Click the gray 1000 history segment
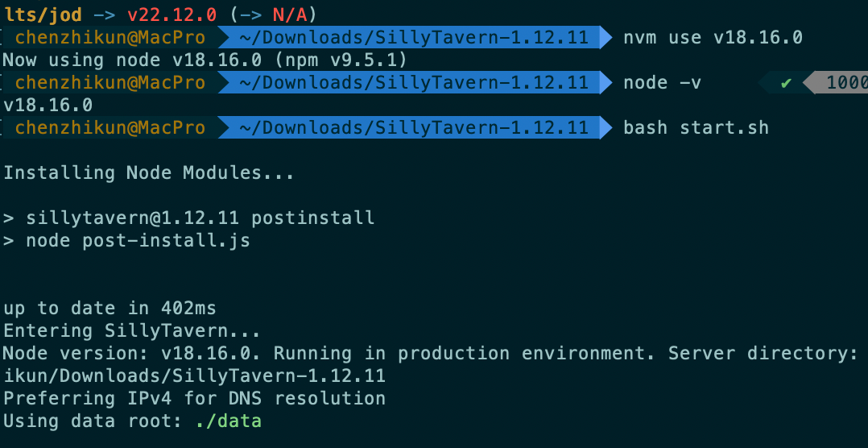This screenshot has height=448, width=868. pos(835,83)
